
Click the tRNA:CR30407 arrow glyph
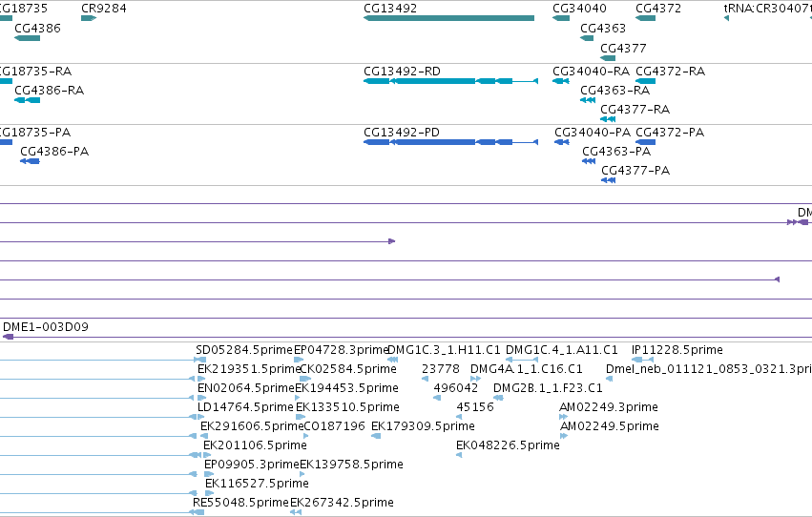[x=726, y=19]
